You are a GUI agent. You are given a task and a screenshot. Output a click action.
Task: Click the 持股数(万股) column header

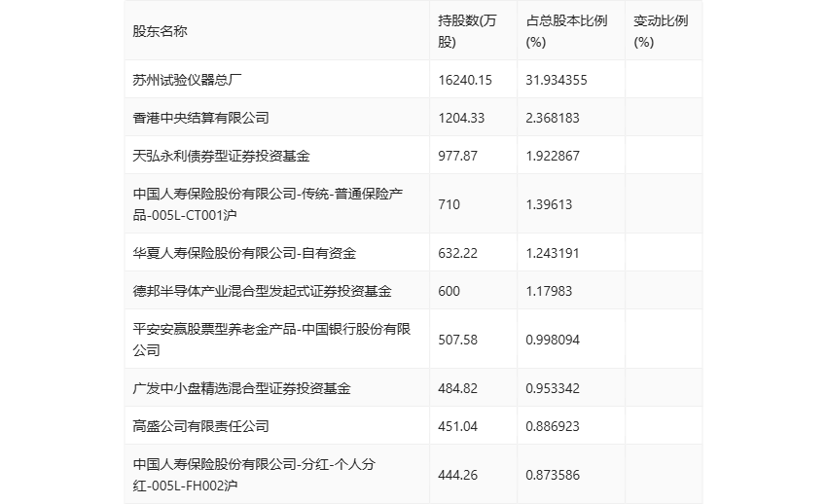tap(467, 31)
